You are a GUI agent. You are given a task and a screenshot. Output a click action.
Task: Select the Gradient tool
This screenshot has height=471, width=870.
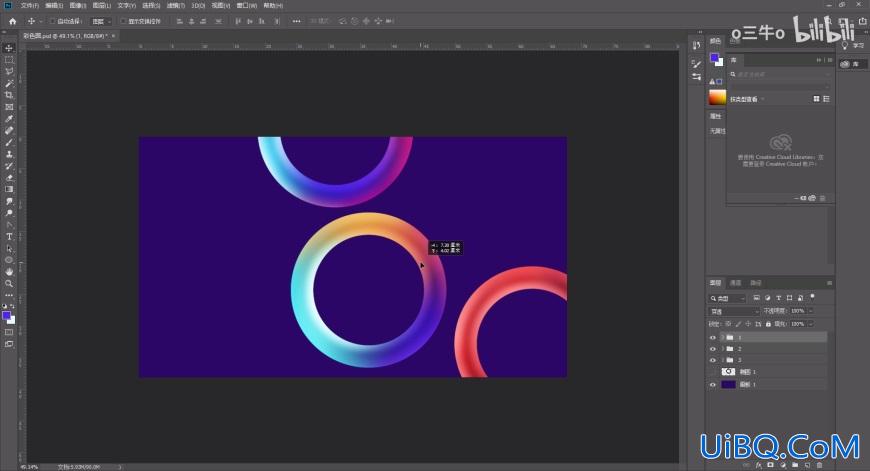(9, 189)
